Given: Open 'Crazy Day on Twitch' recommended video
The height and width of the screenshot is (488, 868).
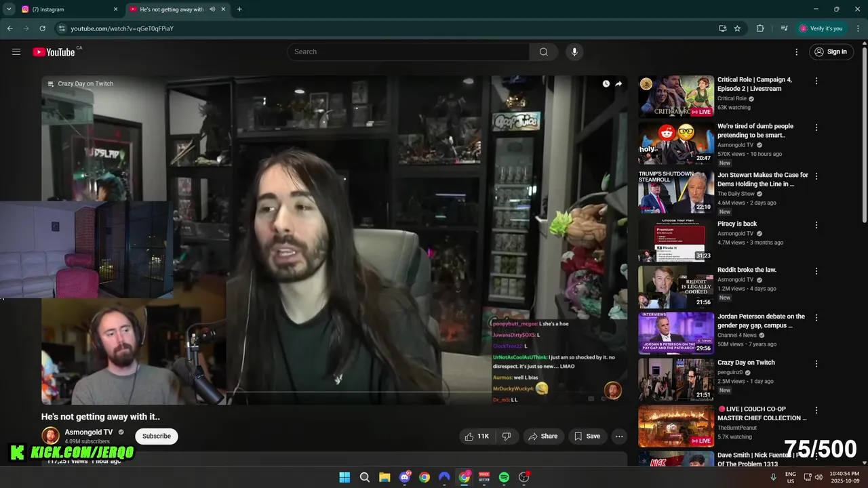Looking at the screenshot, I should 746,363.
